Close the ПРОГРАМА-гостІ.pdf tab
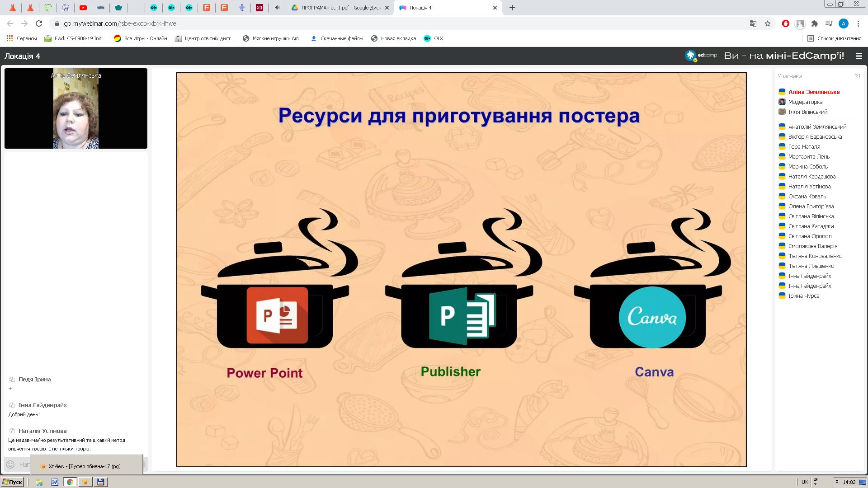Screen dimensions: 868x488 click(x=387, y=8)
